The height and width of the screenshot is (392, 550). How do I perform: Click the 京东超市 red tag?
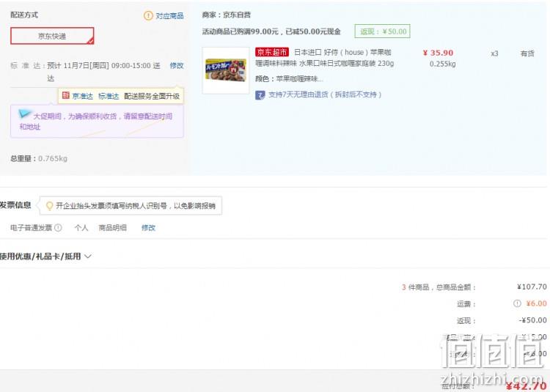pyautogui.click(x=272, y=52)
